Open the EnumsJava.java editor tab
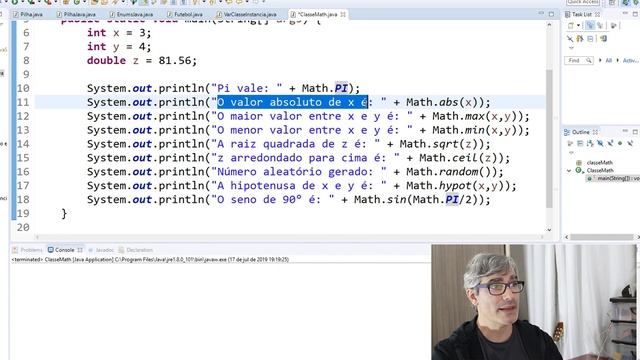Image resolution: width=640 pixels, height=360 pixels. [131, 14]
